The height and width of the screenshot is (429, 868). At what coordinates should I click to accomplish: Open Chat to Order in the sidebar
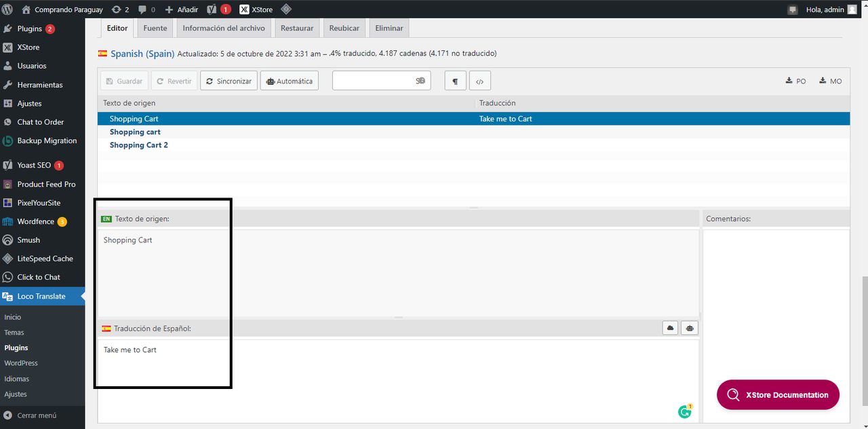(42, 122)
